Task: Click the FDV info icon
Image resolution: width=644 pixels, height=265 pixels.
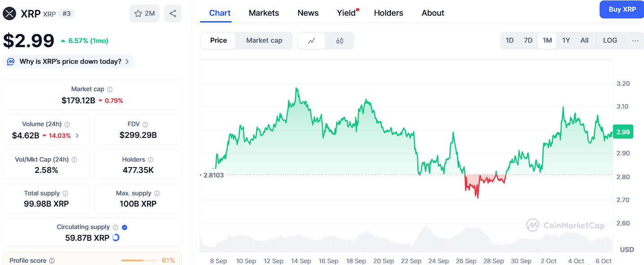Action: pyautogui.click(x=145, y=124)
